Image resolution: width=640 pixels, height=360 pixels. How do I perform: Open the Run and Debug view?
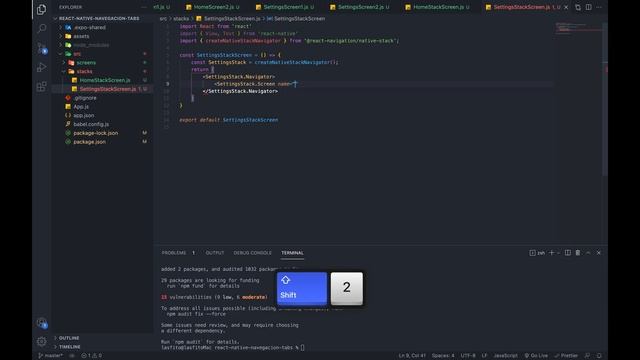(x=41, y=67)
